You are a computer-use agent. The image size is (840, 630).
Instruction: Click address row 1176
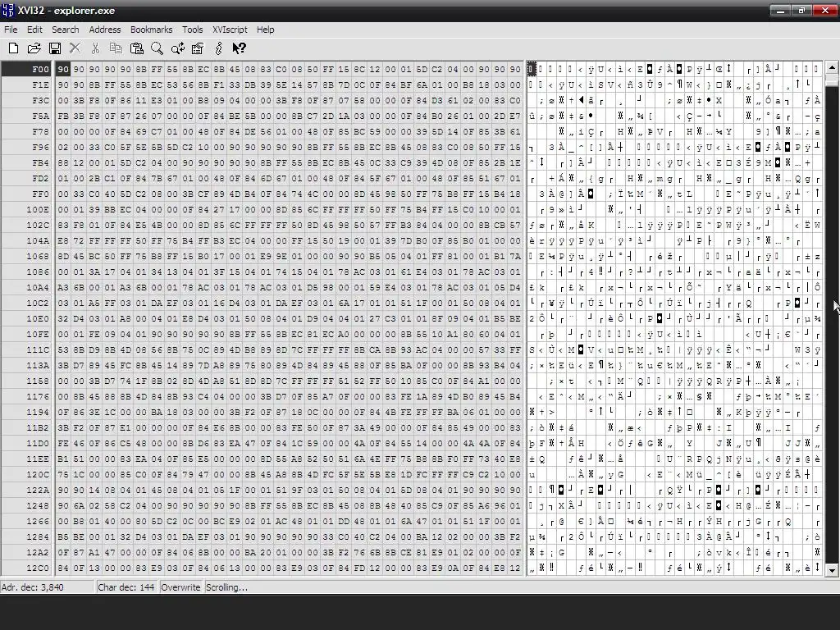27,396
